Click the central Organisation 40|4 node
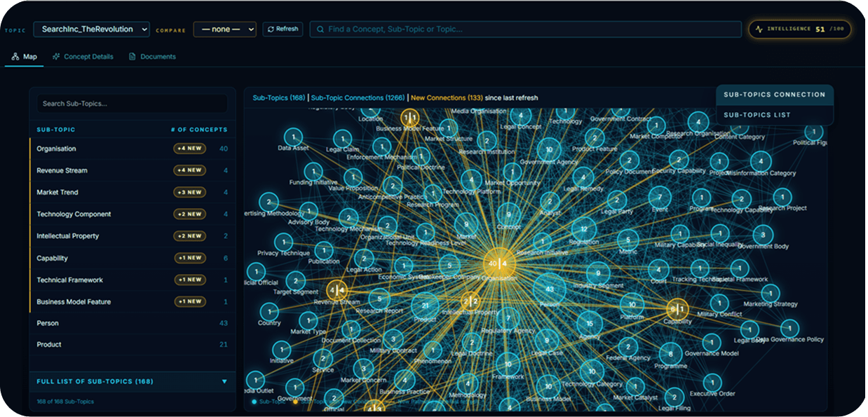The image size is (868, 417). click(500, 264)
